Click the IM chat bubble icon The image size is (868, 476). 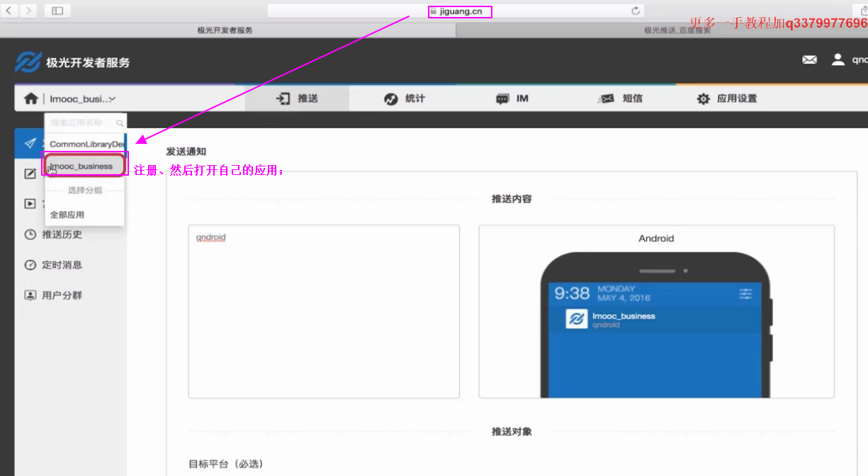pos(502,99)
